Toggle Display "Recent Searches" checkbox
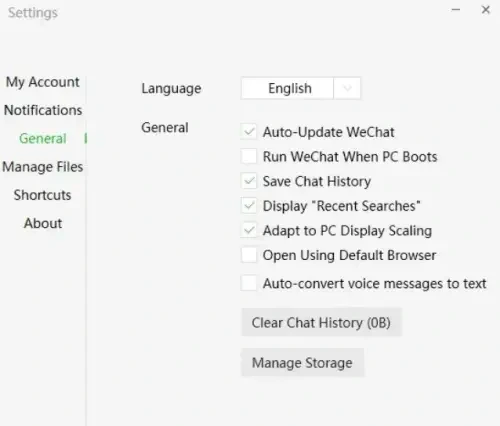The width and height of the screenshot is (500, 426). tap(249, 206)
